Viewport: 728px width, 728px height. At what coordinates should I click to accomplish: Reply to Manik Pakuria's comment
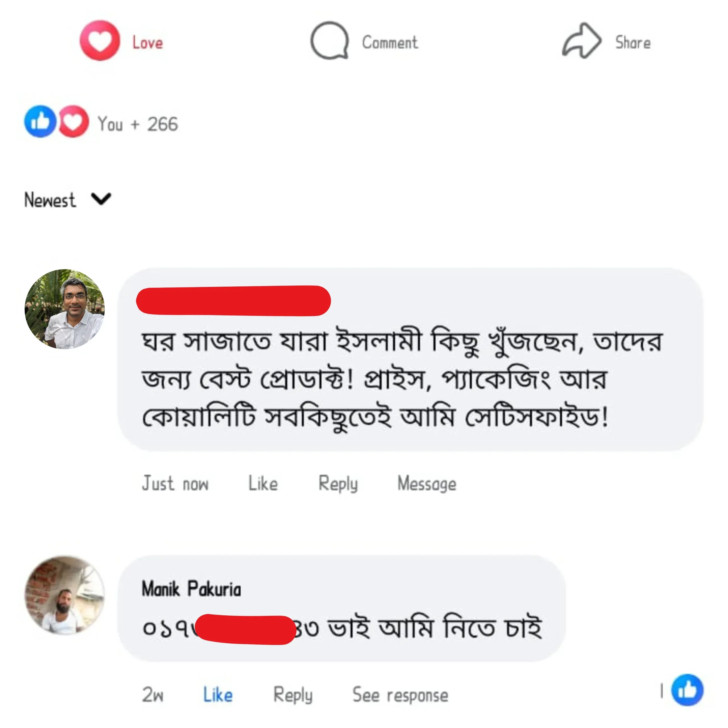coord(293,694)
